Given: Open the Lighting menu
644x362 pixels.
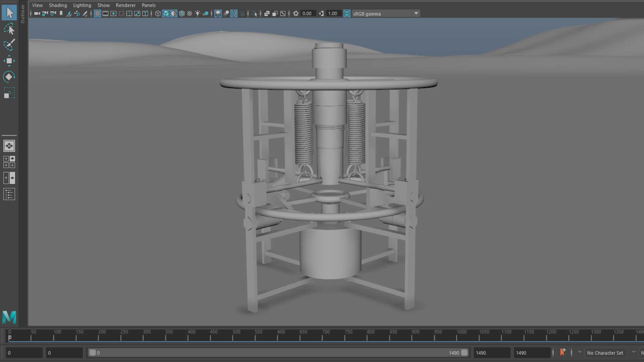Looking at the screenshot, I should [82, 5].
